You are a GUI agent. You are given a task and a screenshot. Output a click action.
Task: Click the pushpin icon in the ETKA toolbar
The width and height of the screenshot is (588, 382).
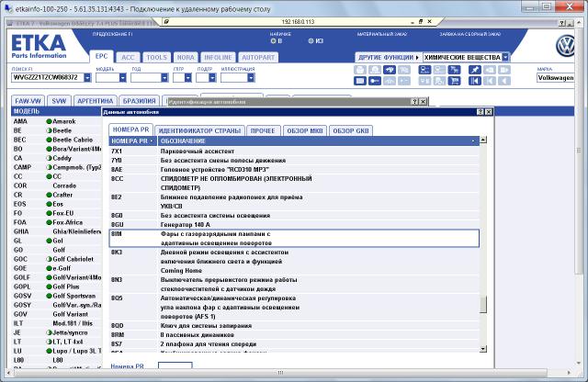(475, 70)
